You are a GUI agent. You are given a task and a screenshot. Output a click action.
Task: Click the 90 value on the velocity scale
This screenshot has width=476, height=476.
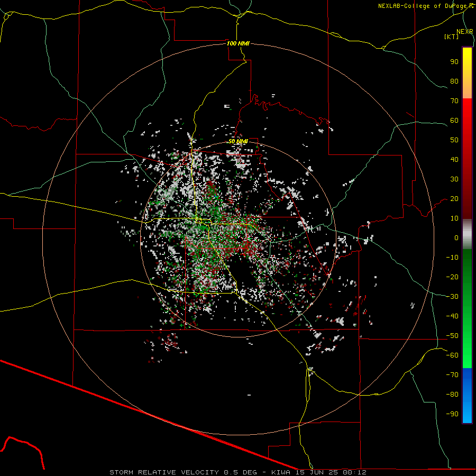(454, 62)
